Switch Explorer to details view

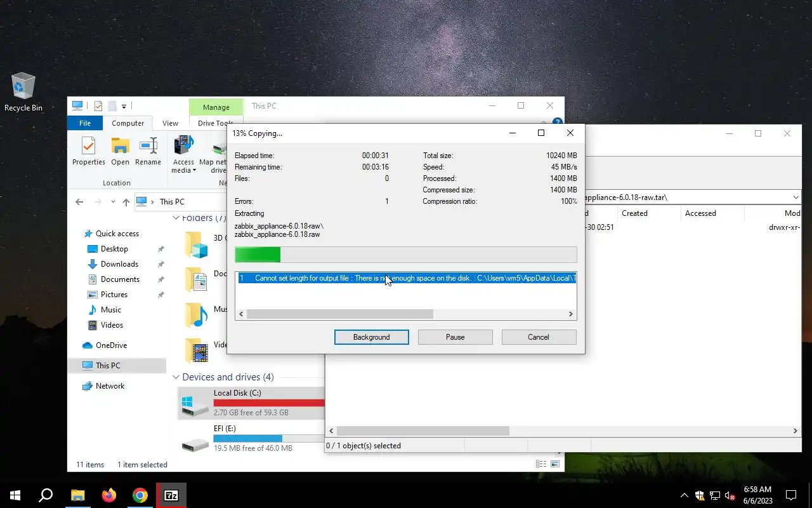[x=541, y=464]
